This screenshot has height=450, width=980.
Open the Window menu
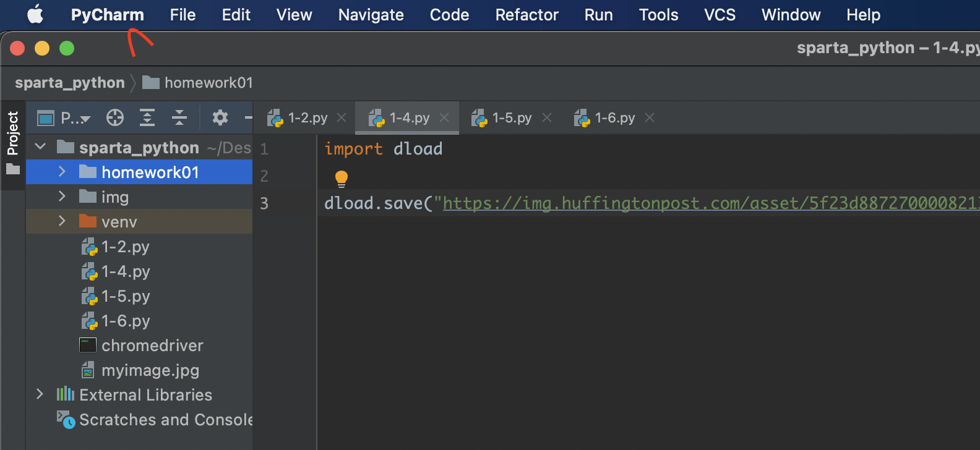[791, 14]
